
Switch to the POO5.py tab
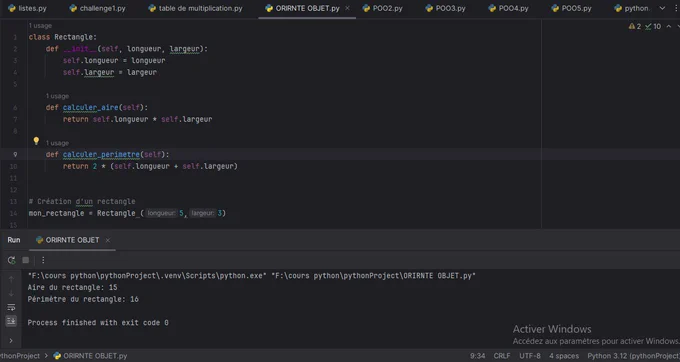coord(571,8)
